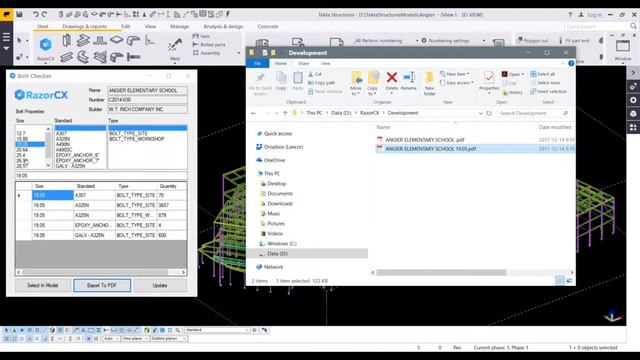Click the Tekla yellow application logo
This screenshot has height=360, width=640.
tap(6, 15)
